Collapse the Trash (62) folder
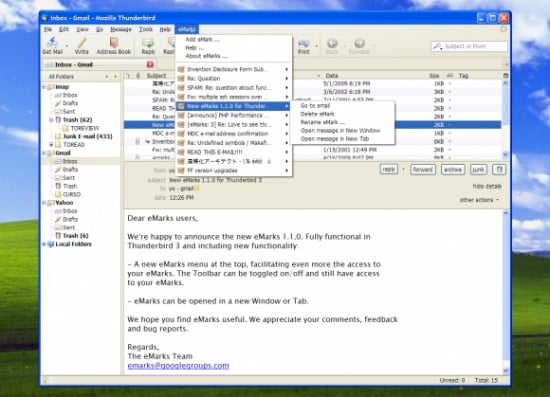The image size is (550, 397). pos(51,120)
